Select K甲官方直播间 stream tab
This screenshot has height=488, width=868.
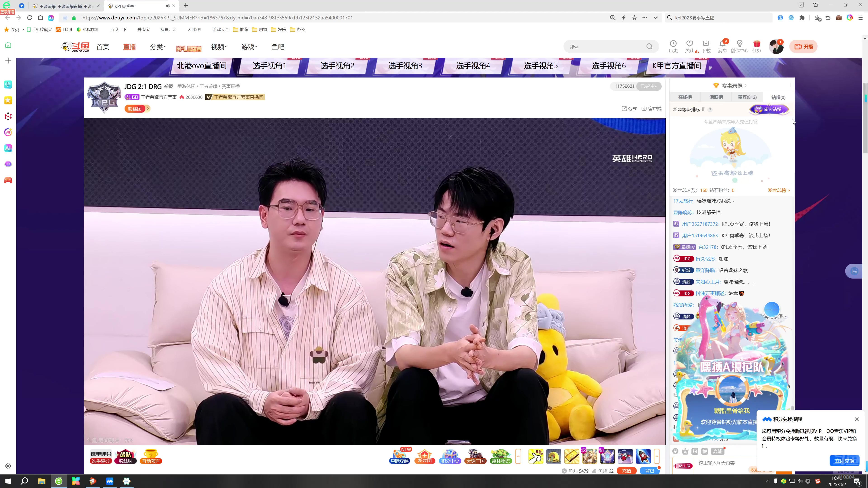point(677,66)
